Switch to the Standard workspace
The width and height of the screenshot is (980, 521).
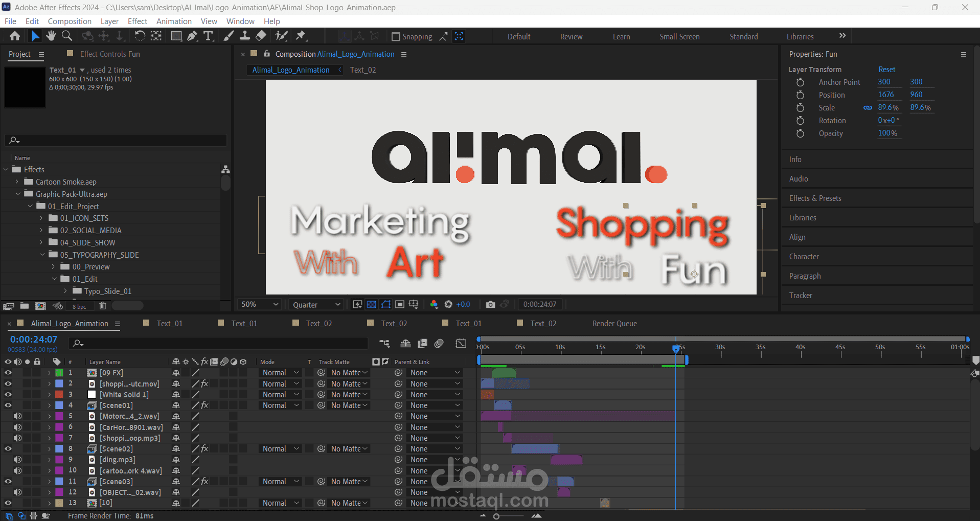click(744, 37)
